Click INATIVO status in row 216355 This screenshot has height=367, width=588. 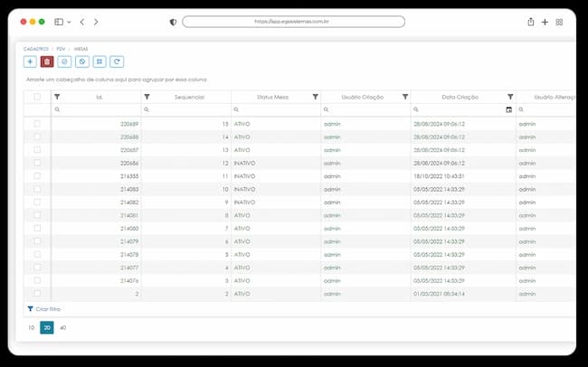pyautogui.click(x=244, y=176)
